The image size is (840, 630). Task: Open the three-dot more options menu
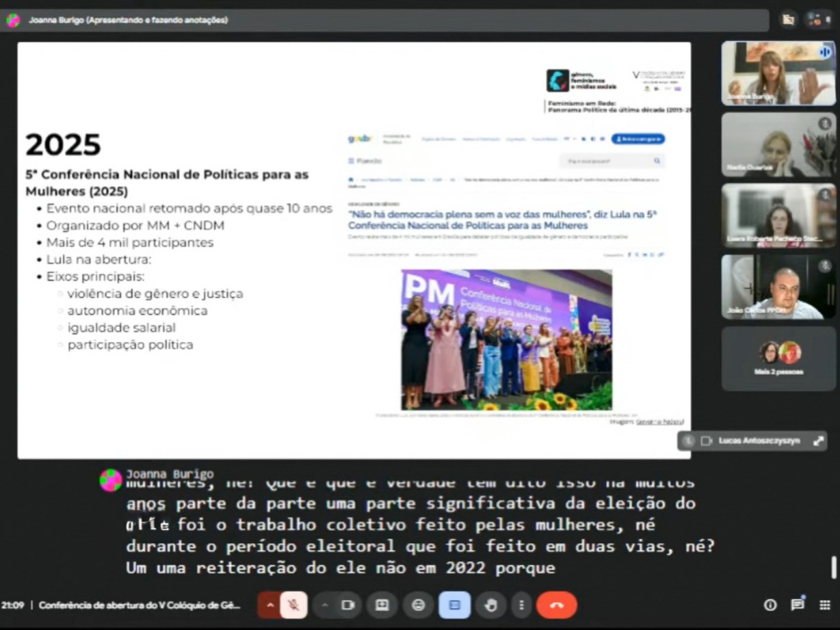(x=521, y=605)
